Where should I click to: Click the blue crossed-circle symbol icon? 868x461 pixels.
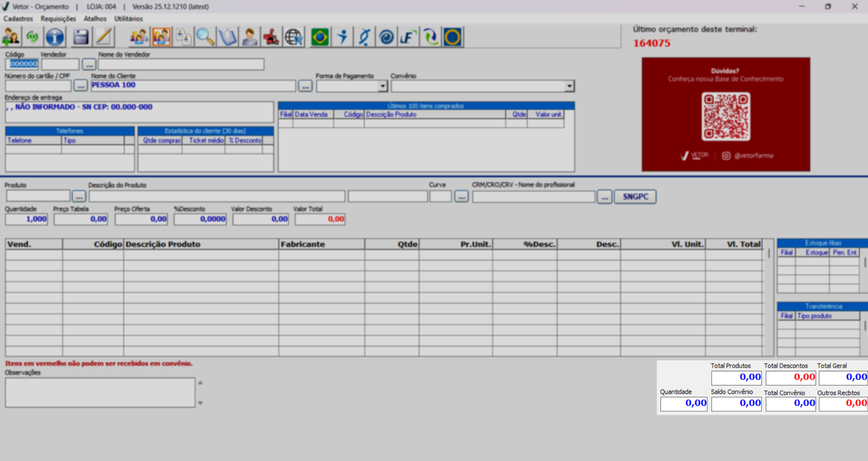point(364,37)
